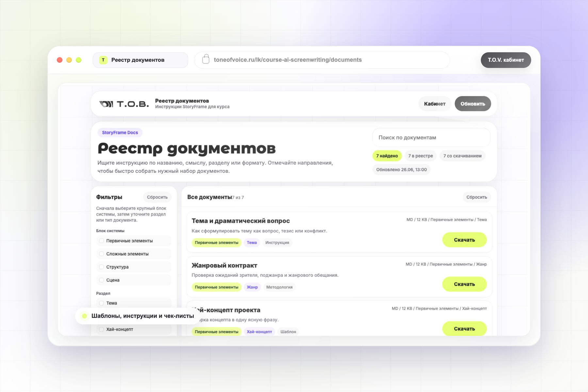Image resolution: width=588 pixels, height=392 pixels.
Task: Click the Хай-концепт tag on third document
Action: tap(259, 332)
